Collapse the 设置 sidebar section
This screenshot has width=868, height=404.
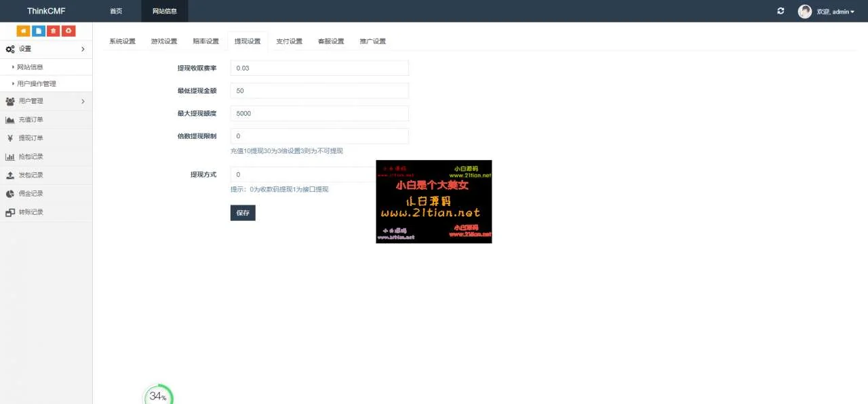(45, 49)
